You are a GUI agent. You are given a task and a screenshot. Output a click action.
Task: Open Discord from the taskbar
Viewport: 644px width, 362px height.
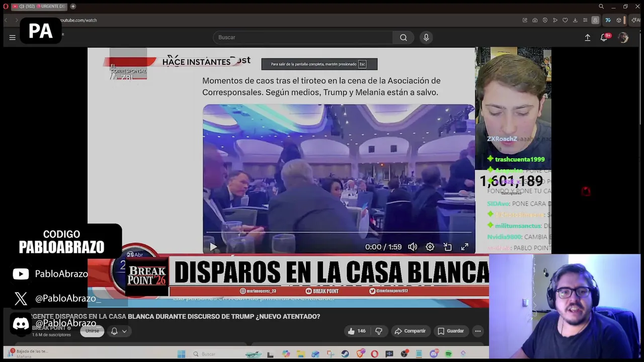pyautogui.click(x=434, y=354)
